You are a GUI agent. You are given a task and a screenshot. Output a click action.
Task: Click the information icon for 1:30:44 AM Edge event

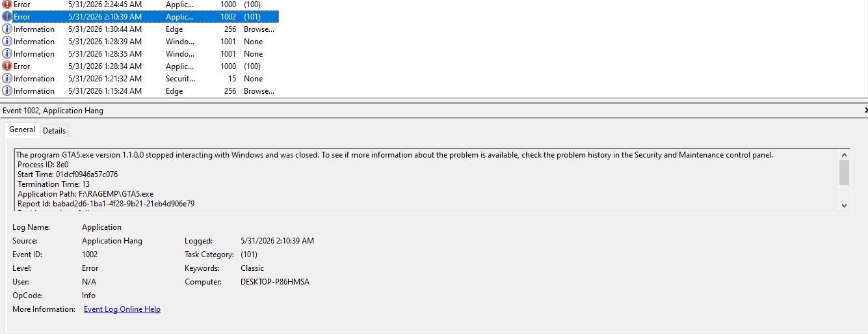[x=7, y=29]
